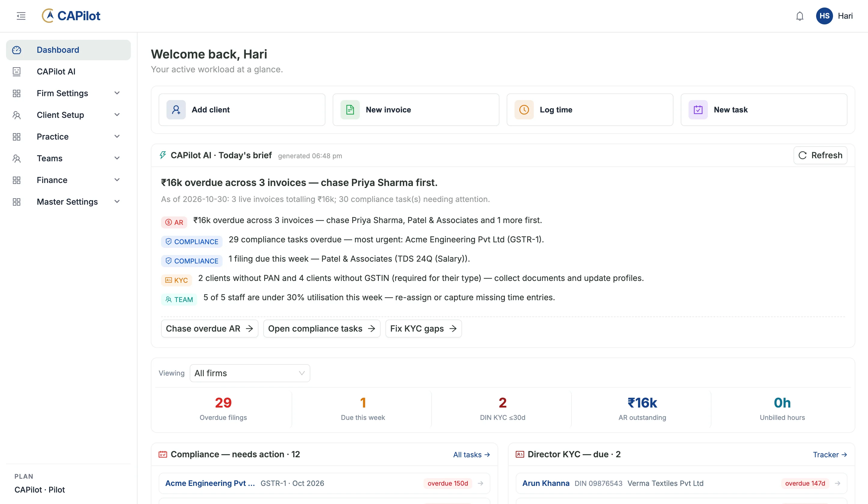Image resolution: width=868 pixels, height=504 pixels.
Task: Open notifications bell
Action: pyautogui.click(x=800, y=16)
